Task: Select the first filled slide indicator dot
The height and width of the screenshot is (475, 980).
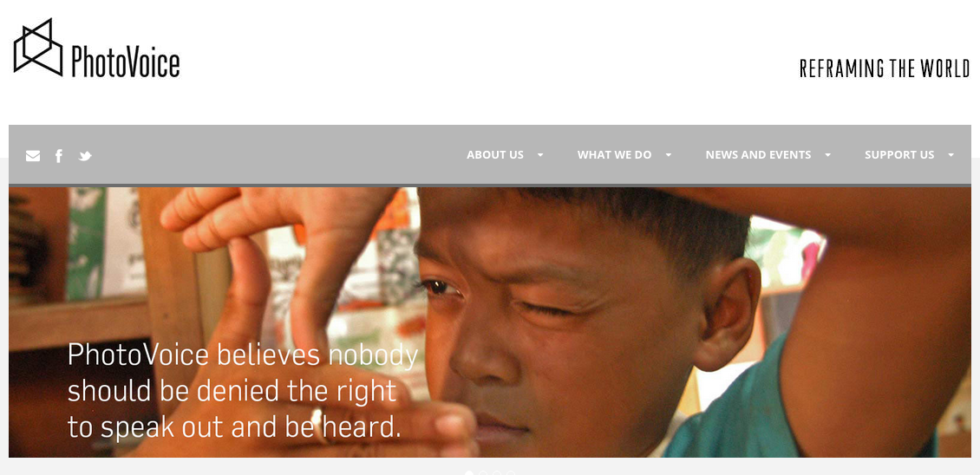Action: coord(469,473)
